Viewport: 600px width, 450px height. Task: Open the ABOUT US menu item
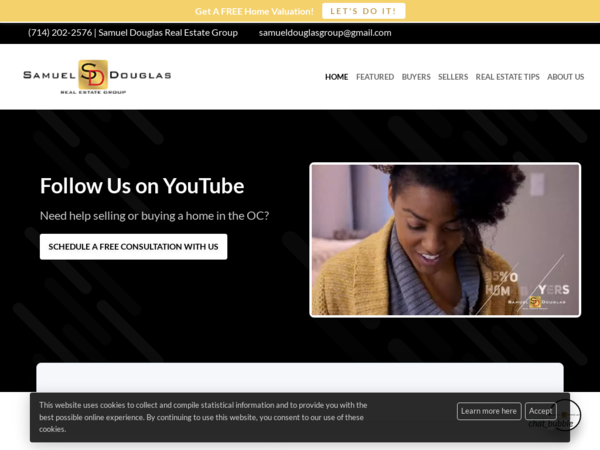566,77
